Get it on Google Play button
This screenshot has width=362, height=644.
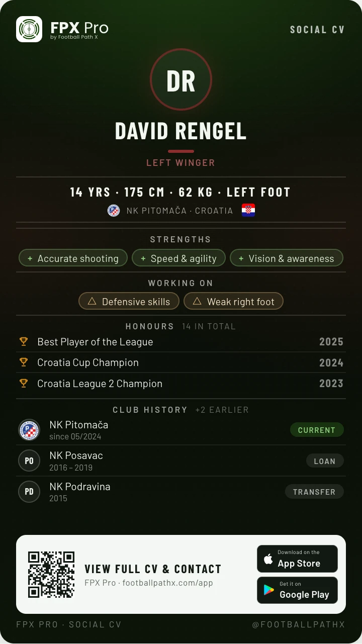[297, 590]
